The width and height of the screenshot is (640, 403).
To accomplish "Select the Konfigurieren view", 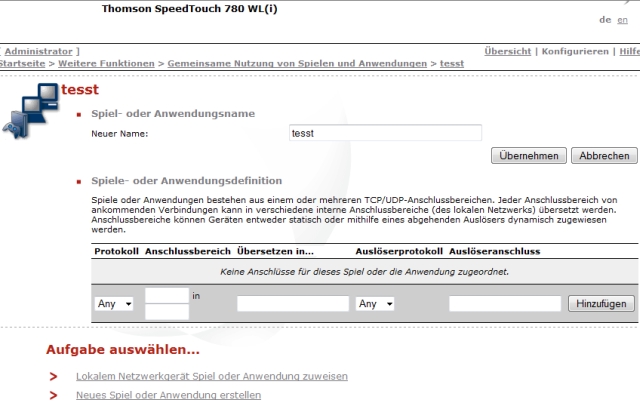I will [575, 51].
